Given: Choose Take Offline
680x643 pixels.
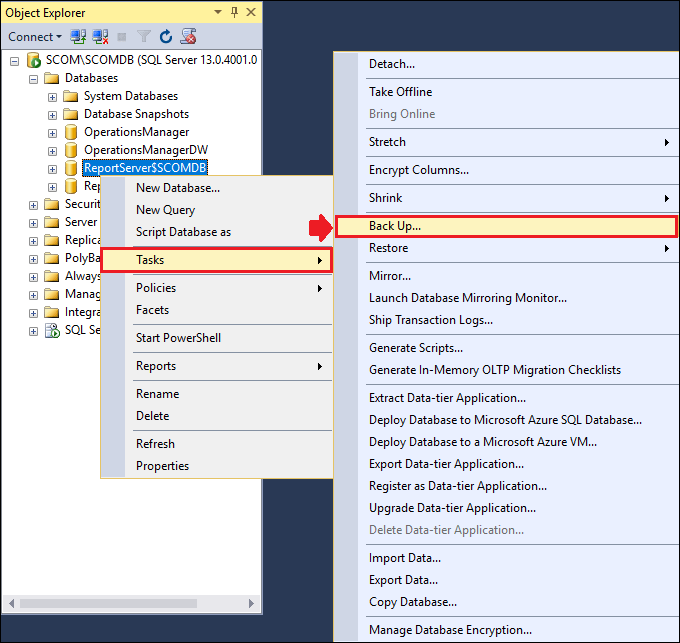Looking at the screenshot, I should click(x=506, y=92).
